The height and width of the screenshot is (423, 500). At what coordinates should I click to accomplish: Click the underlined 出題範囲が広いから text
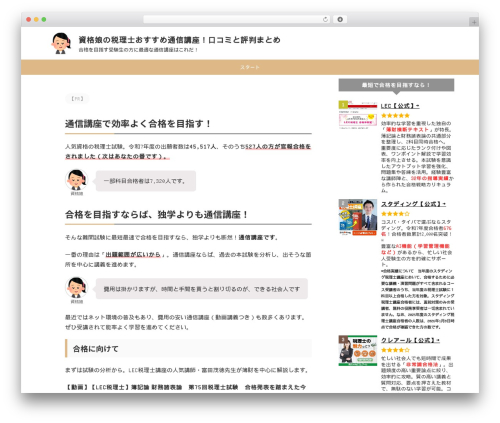click(x=133, y=255)
